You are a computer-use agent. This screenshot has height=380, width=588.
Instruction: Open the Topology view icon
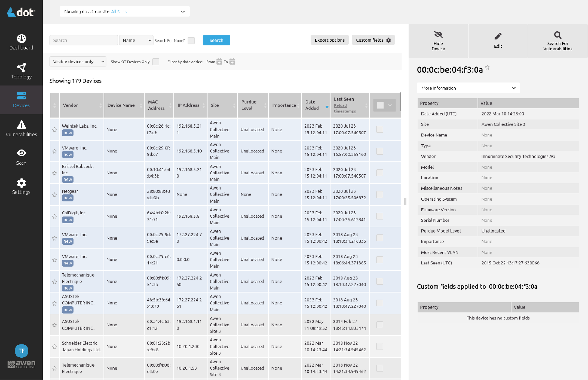pos(21,68)
